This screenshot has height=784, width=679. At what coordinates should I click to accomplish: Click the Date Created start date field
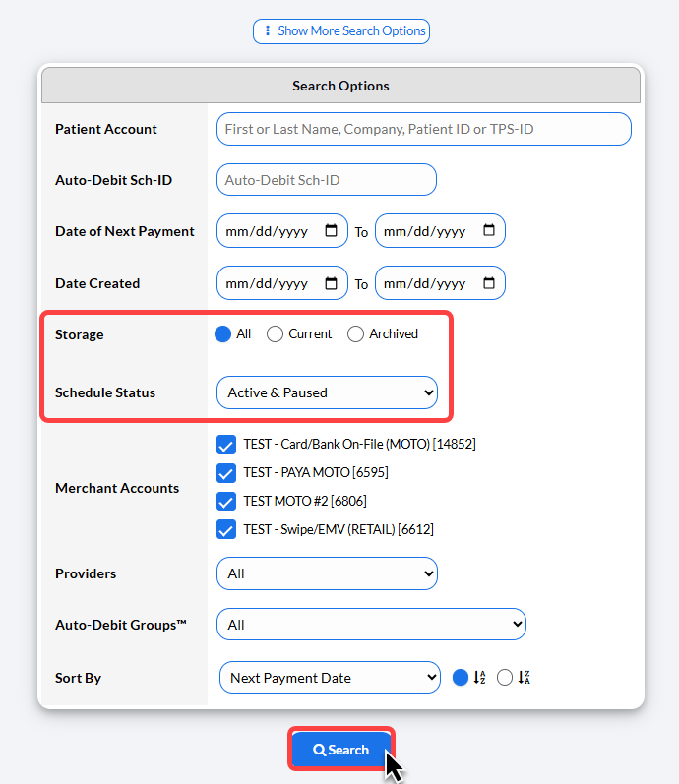[x=282, y=283]
